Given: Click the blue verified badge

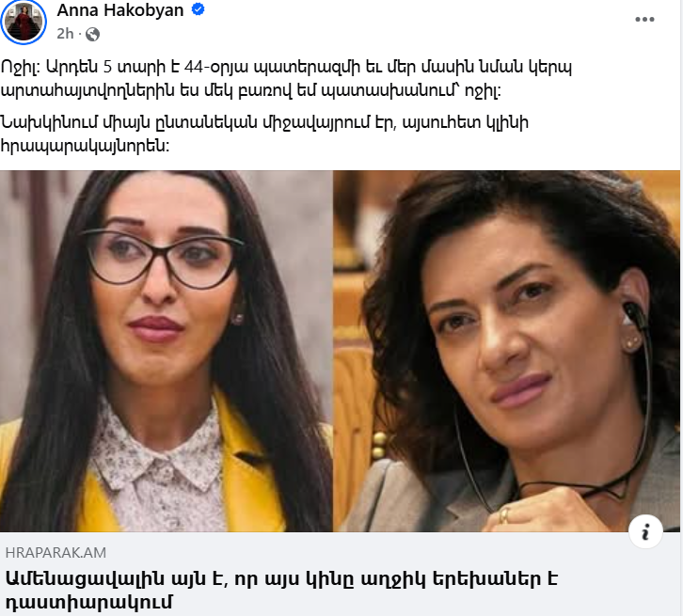Looking at the screenshot, I should (199, 9).
